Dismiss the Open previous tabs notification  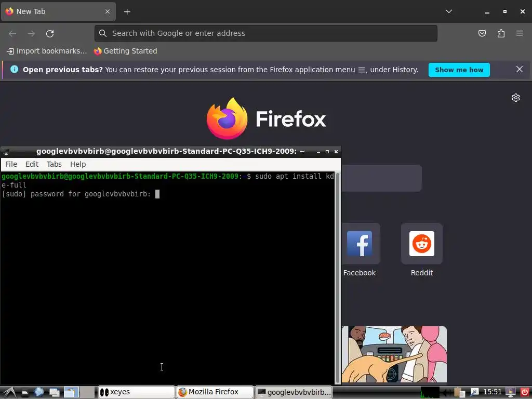coord(519,69)
